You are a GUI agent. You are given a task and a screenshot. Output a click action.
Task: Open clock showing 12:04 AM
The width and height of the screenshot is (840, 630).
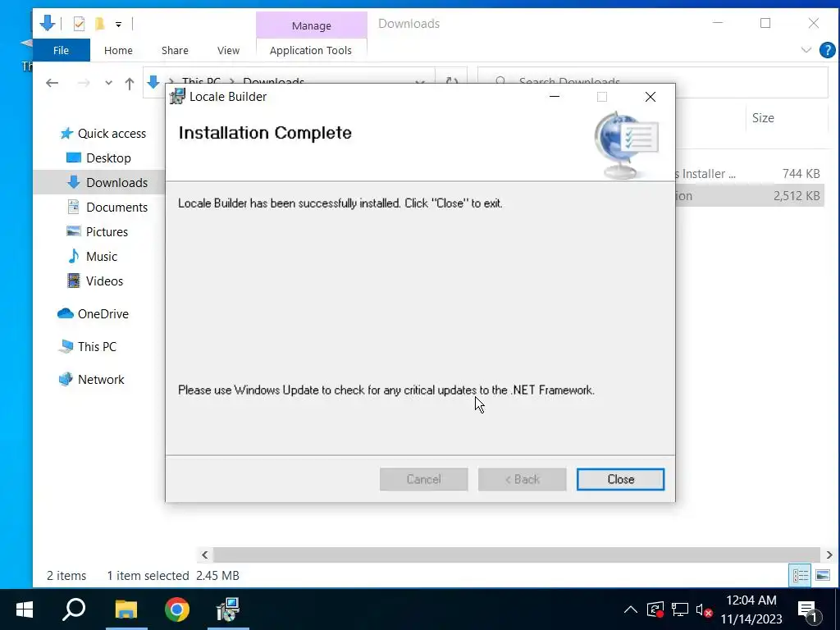751,609
